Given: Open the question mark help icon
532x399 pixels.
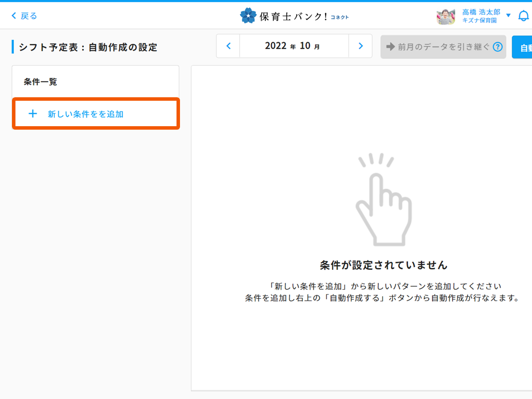Looking at the screenshot, I should 497,47.
